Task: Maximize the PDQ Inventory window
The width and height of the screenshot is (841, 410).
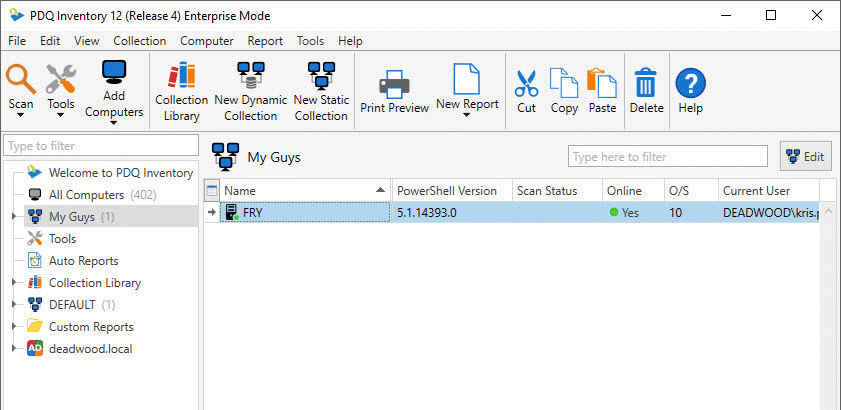Action: 771,16
